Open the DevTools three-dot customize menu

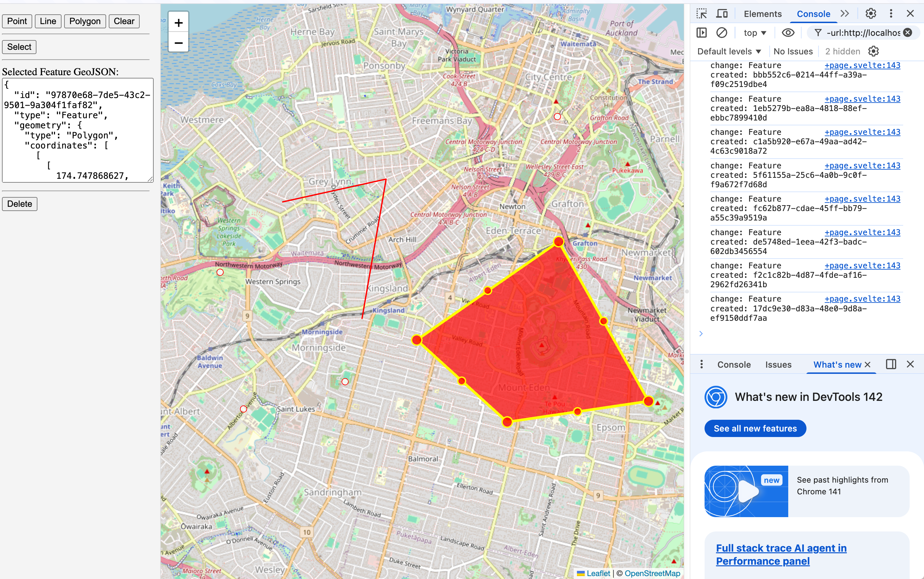891,14
